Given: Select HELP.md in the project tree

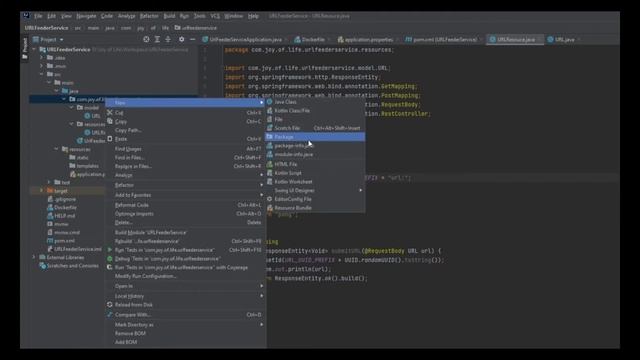Looking at the screenshot, I should [x=64, y=216].
